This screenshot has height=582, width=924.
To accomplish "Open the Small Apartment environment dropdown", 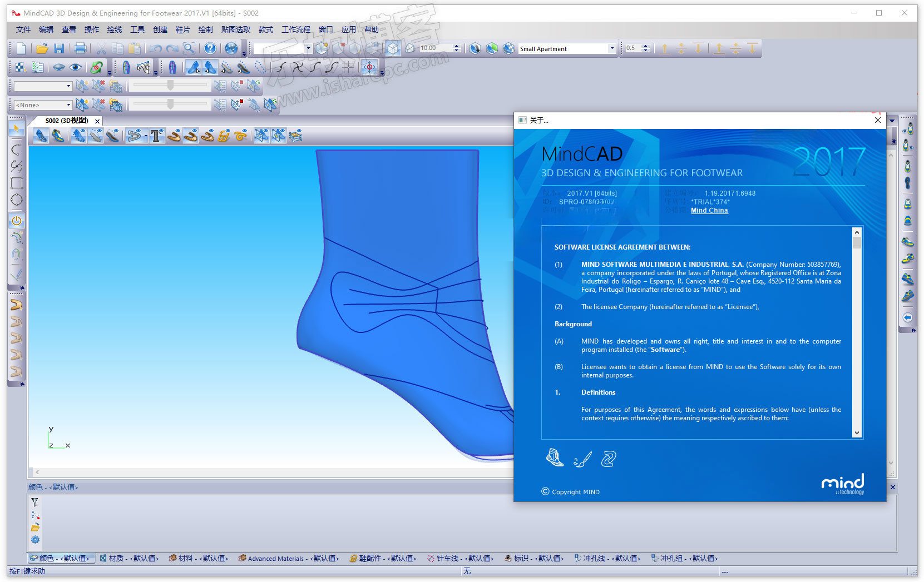I will (612, 48).
